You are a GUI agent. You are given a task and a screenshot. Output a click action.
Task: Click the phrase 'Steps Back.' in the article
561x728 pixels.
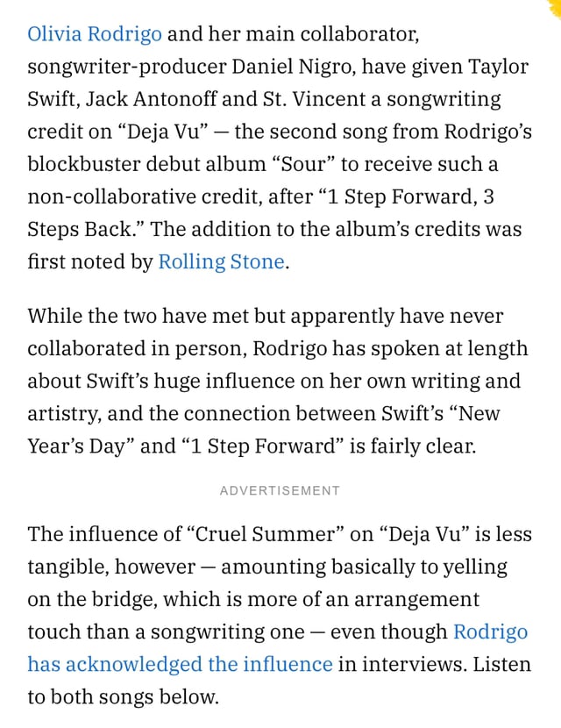(x=86, y=229)
